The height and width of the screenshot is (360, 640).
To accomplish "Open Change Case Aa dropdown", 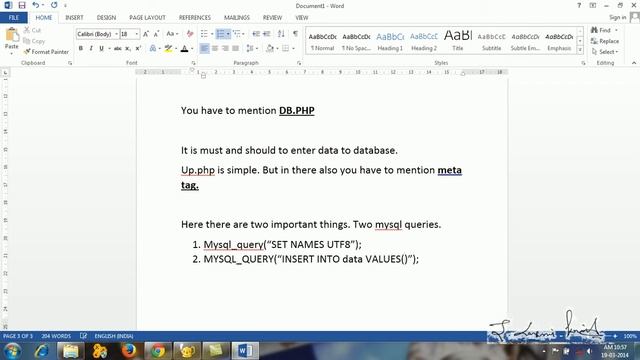I will [x=172, y=34].
